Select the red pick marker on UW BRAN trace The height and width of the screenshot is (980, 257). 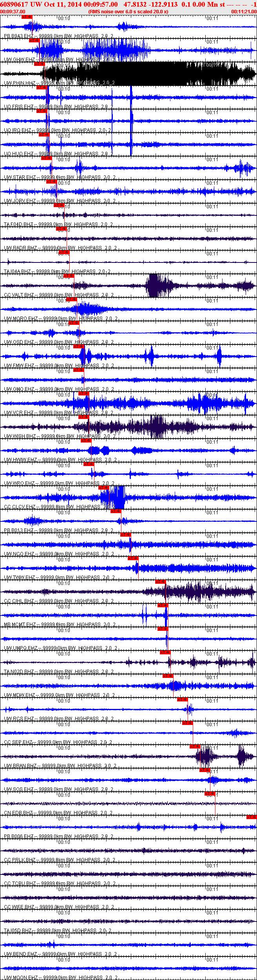[x=195, y=747]
